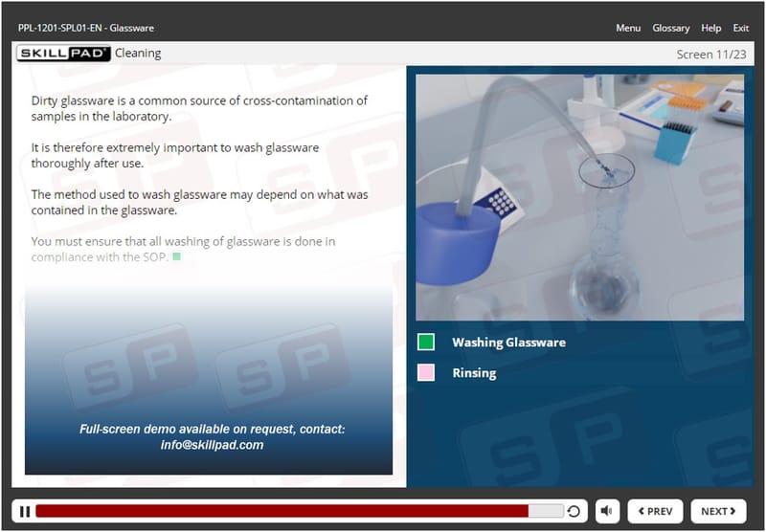Click the SkillPad logo
766x532 pixels.
pos(63,54)
